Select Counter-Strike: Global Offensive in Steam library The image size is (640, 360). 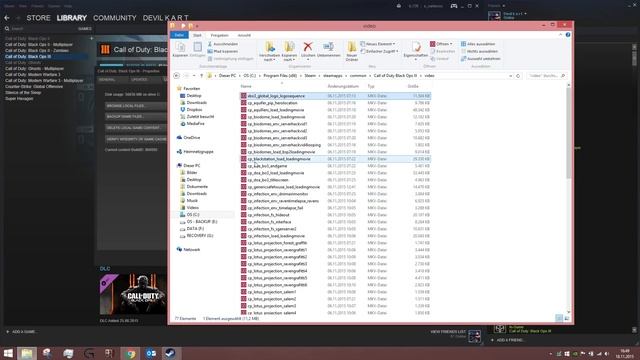pyautogui.click(x=34, y=87)
